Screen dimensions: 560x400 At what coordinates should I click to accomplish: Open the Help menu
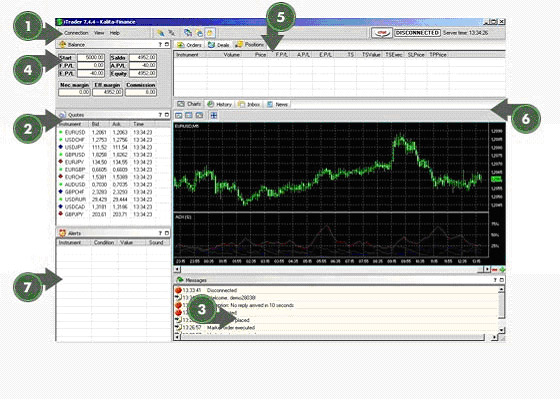click(x=115, y=33)
